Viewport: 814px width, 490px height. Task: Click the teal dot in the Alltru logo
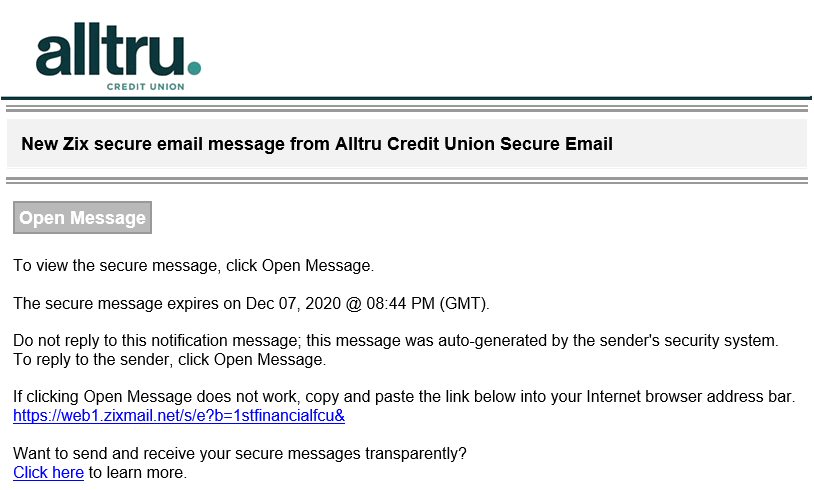194,68
